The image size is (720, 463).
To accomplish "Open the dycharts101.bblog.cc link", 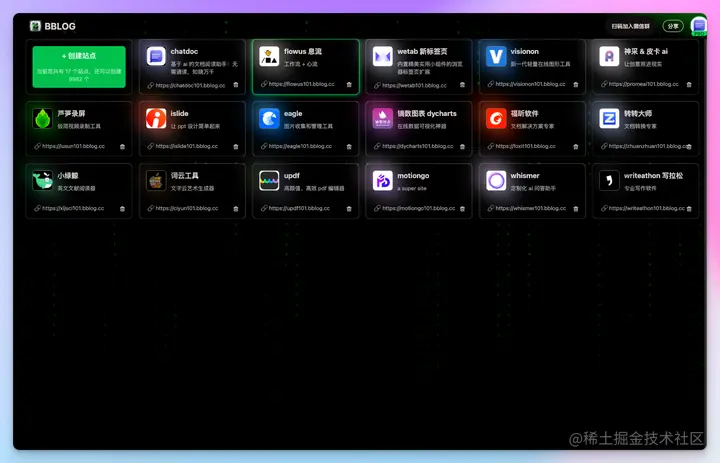I will pyautogui.click(x=417, y=146).
